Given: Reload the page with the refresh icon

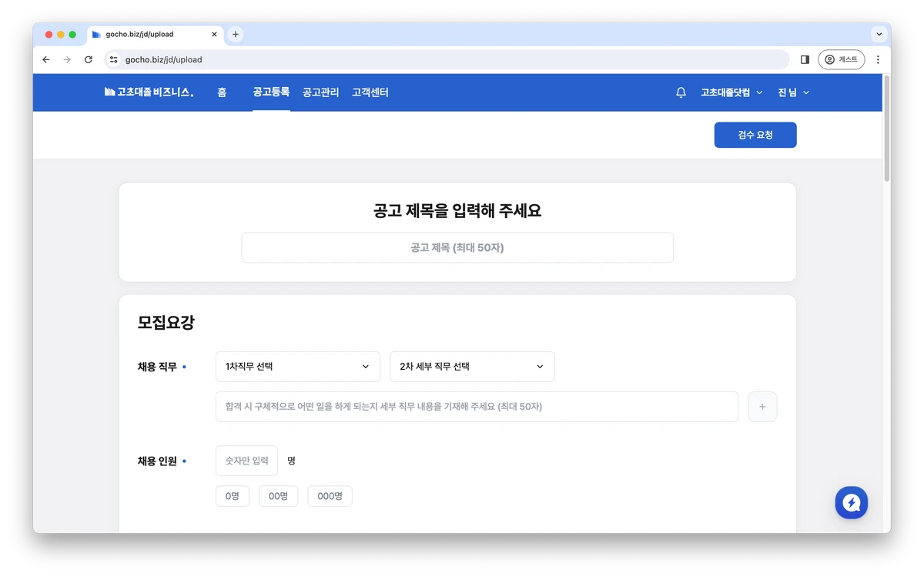Looking at the screenshot, I should pos(89,59).
